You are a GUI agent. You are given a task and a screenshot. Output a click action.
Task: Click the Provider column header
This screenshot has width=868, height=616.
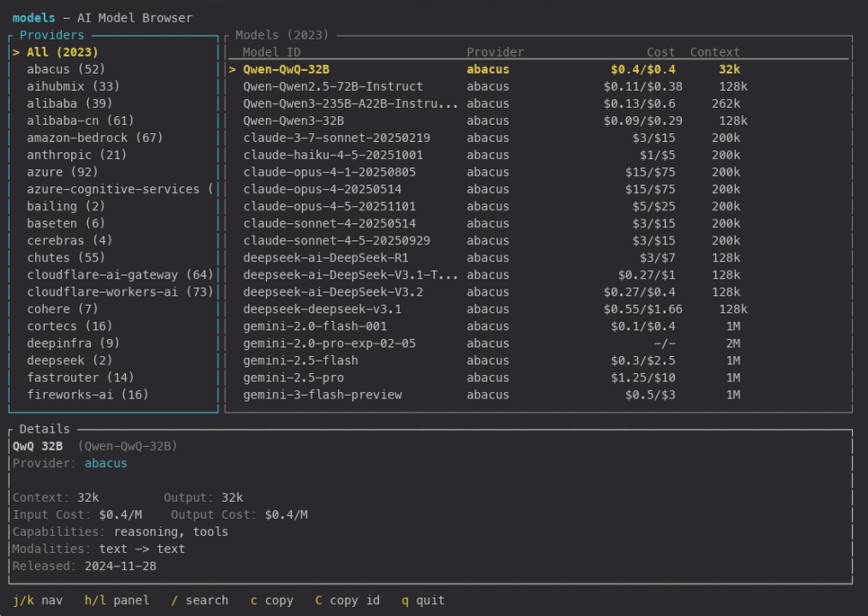pyautogui.click(x=495, y=52)
